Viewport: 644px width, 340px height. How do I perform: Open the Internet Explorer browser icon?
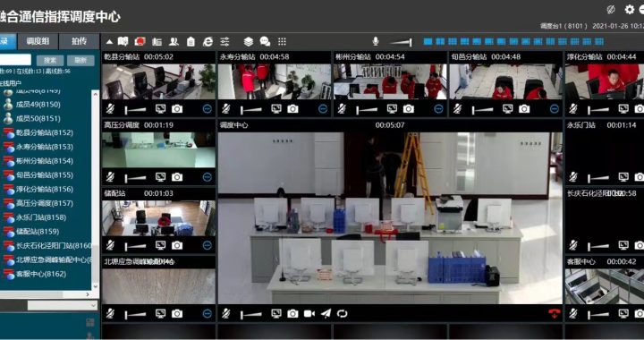click(x=208, y=41)
